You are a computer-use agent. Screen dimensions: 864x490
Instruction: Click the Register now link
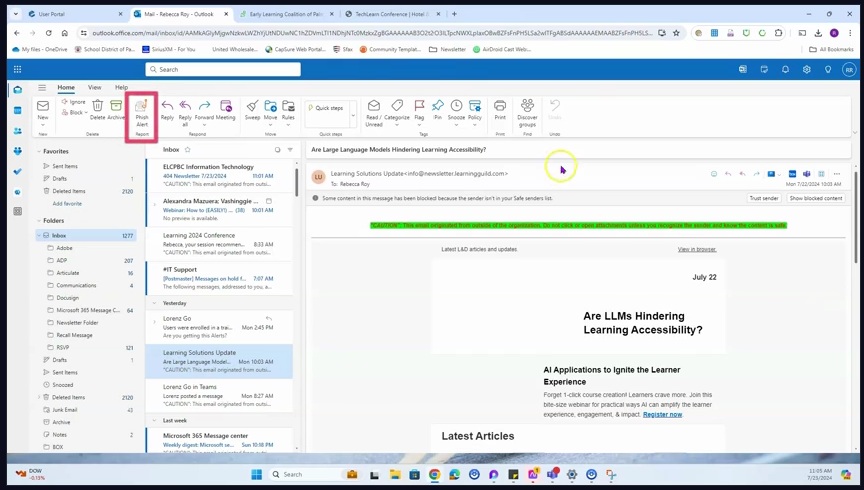[x=662, y=414]
